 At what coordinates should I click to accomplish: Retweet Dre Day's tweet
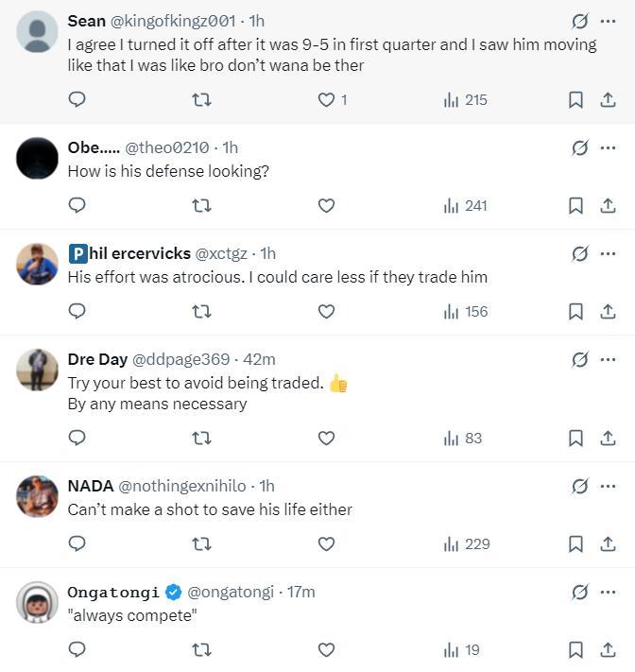click(201, 438)
